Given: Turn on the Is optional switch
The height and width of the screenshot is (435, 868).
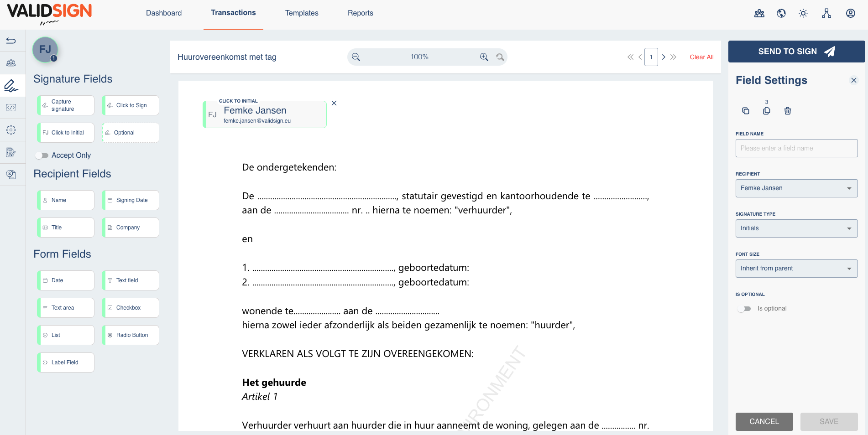Looking at the screenshot, I should pos(745,308).
